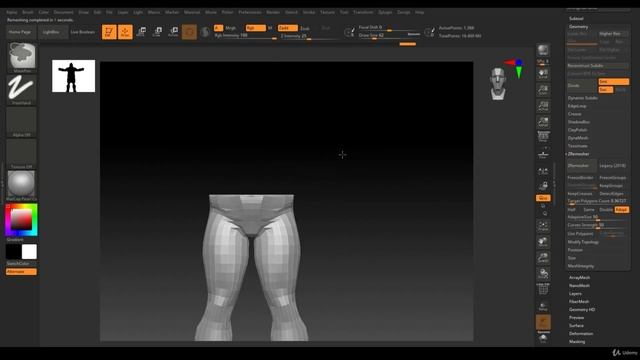This screenshot has height=360, width=640.
Task: Open the Texture Off slot
Action: pos(22,153)
